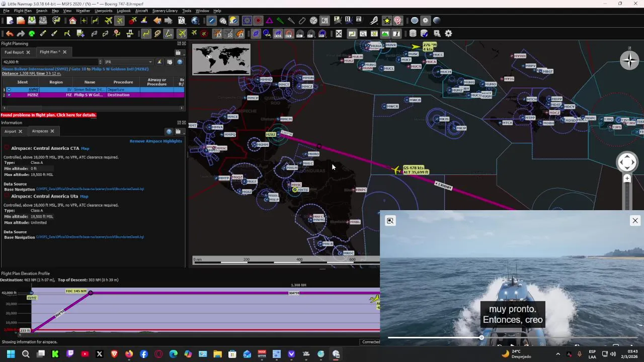
Task: Click the help icon in the Information panel
Action: point(169,131)
